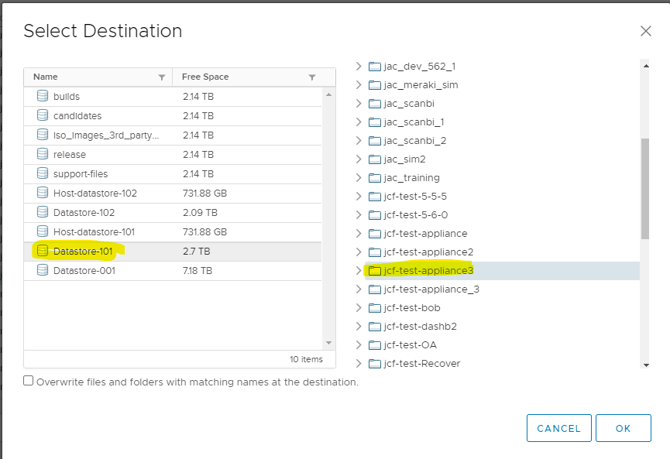
Task: Expand the jcf-test-Recover tree node
Action: [x=359, y=363]
